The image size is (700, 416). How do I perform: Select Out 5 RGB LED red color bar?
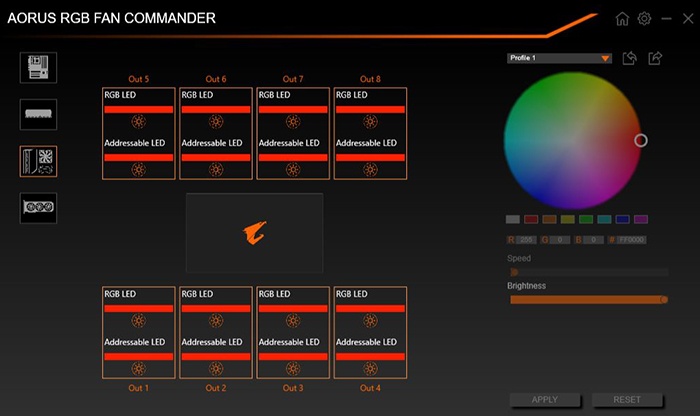click(138, 109)
